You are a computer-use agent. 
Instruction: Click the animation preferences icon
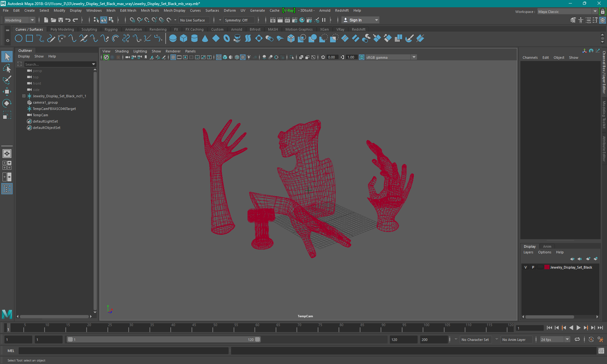click(600, 339)
